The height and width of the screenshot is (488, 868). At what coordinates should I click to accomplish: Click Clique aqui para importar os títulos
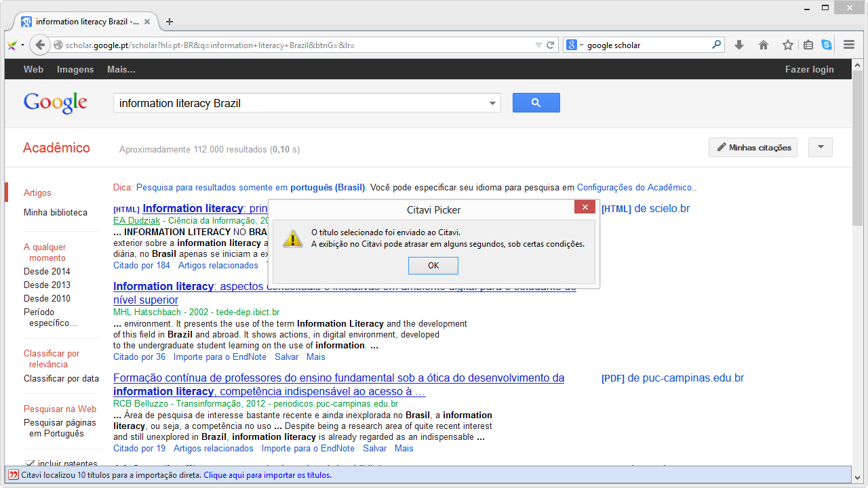268,475
